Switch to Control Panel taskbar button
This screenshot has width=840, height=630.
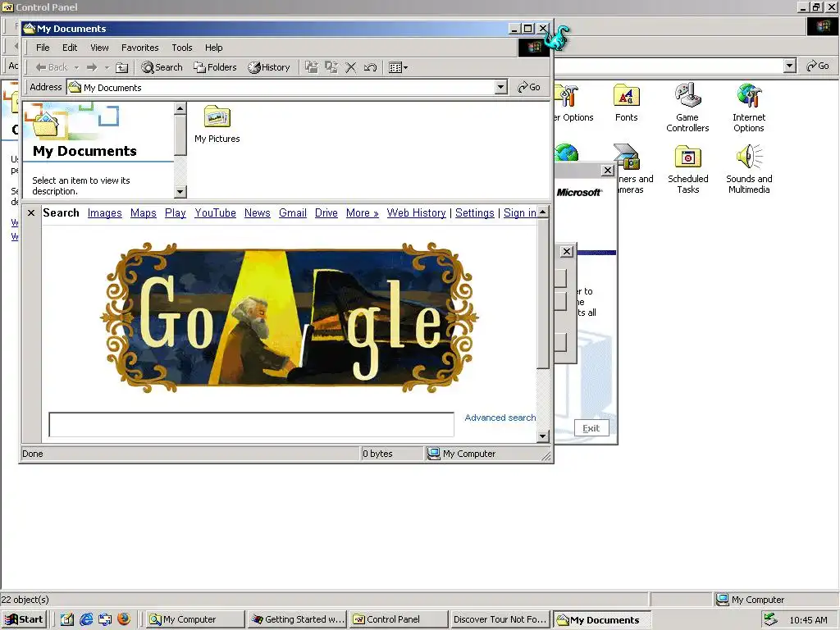click(x=399, y=619)
